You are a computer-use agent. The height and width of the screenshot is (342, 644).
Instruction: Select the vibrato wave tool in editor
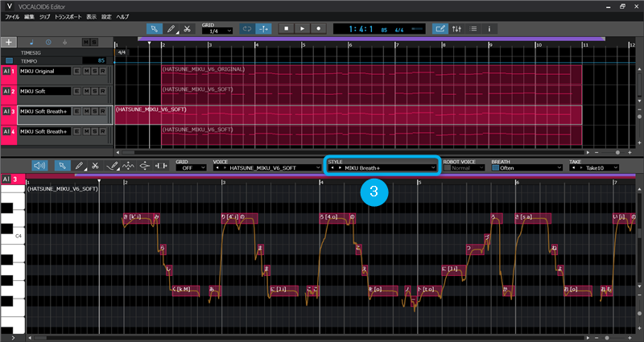[128, 166]
